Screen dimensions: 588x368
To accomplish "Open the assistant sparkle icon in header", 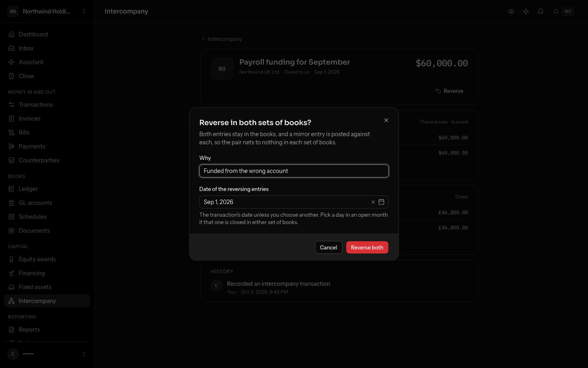I will coord(526,11).
